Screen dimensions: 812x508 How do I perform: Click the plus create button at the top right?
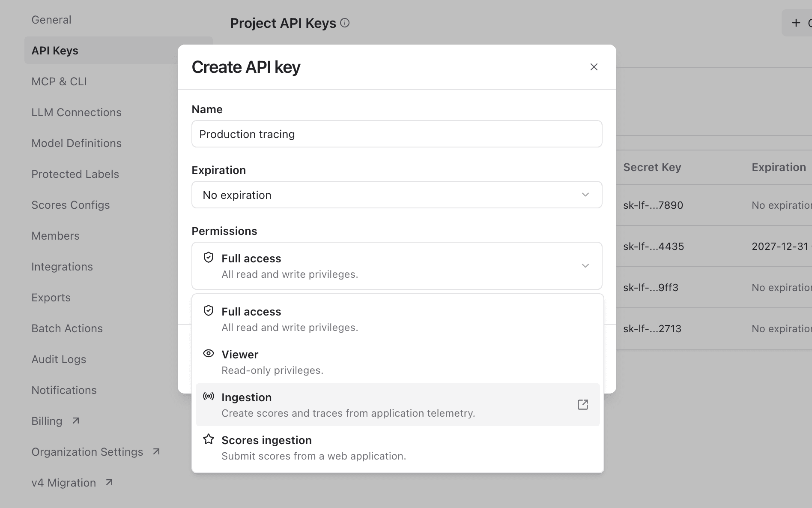(x=797, y=23)
